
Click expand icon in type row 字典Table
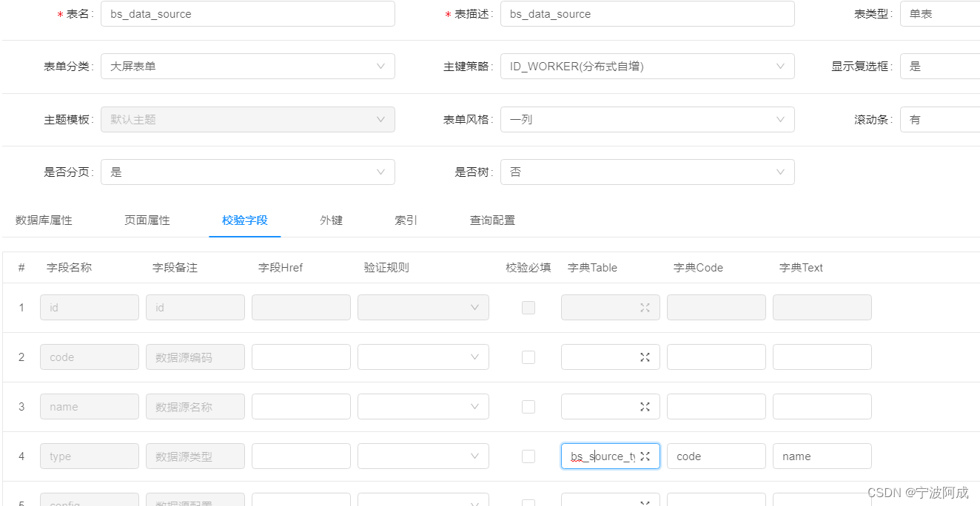(x=645, y=456)
